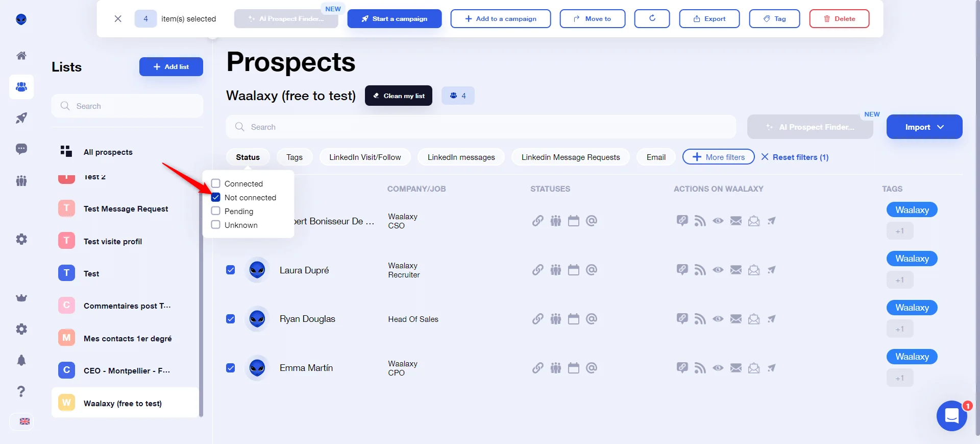
Task: Deselect Laura Dupré's row checkbox
Action: 231,270
